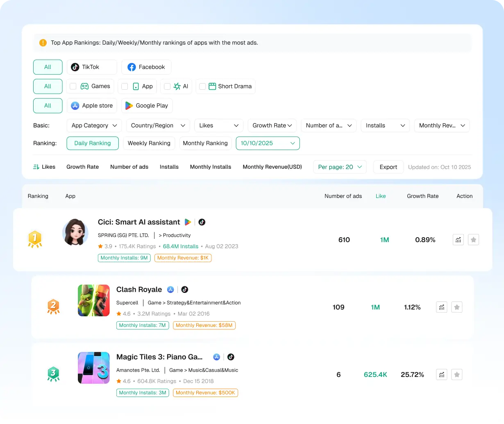Viewport: 504px width, 424px height.
Task: Click the chart icon on Clash Royale row
Action: 441,307
